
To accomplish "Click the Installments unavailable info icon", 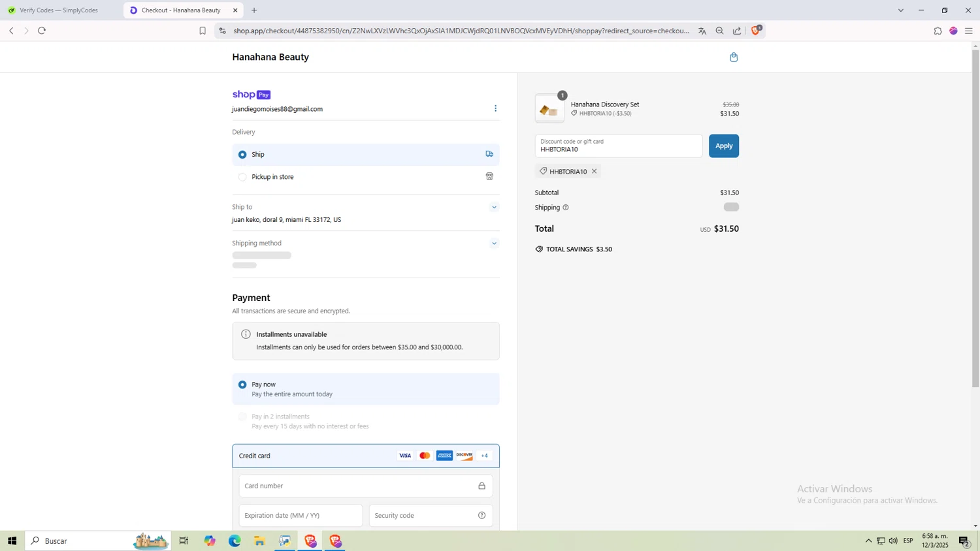I will [246, 334].
